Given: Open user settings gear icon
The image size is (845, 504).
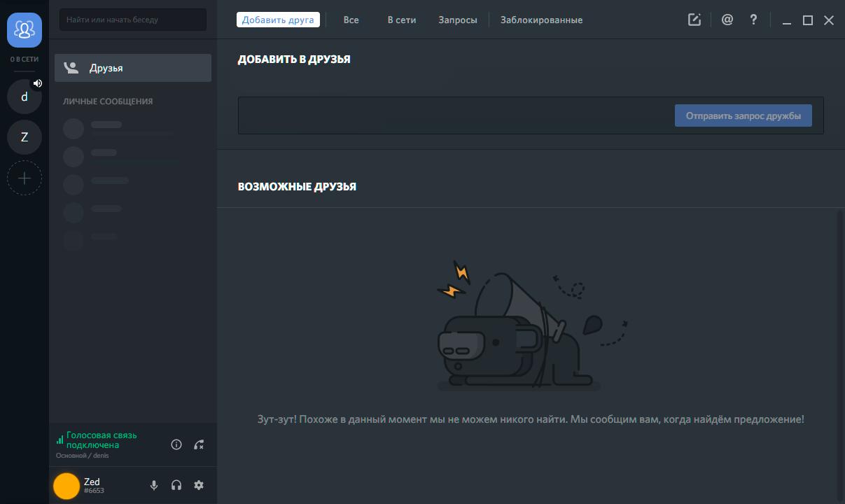Looking at the screenshot, I should [199, 485].
